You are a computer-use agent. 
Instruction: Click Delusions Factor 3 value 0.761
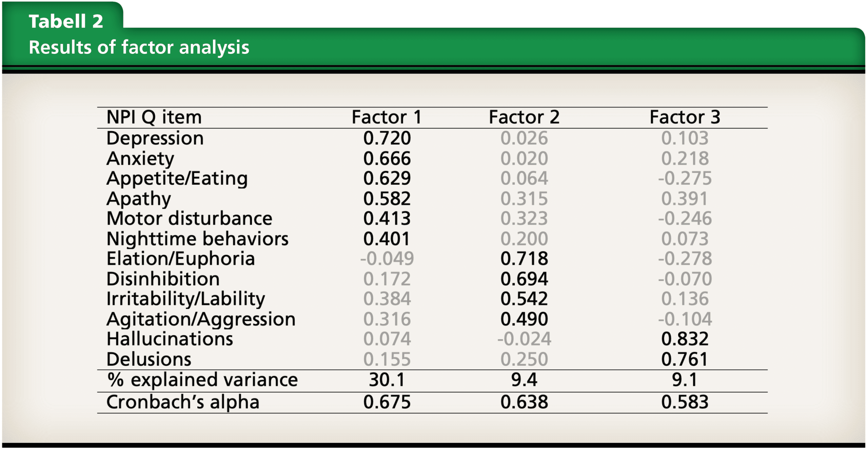685,359
